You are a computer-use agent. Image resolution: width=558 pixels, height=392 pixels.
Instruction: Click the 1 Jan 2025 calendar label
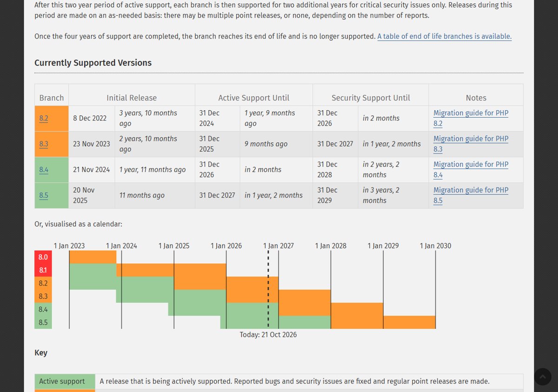(174, 246)
